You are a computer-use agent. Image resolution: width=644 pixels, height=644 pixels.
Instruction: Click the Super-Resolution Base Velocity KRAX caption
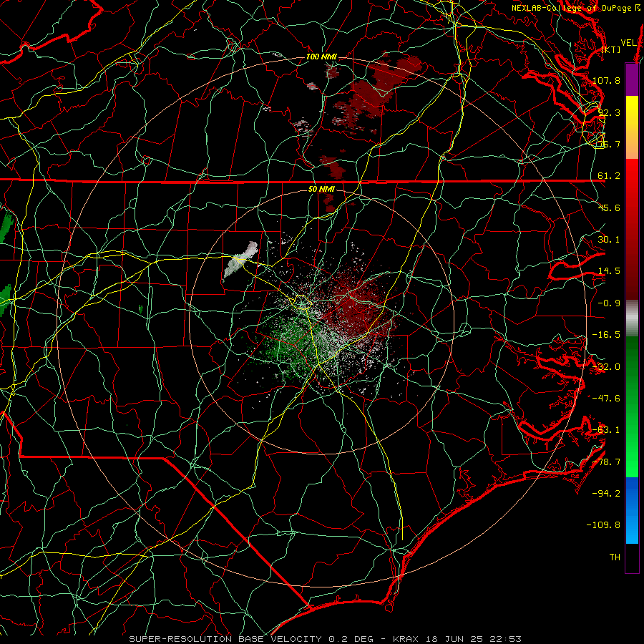(326, 639)
